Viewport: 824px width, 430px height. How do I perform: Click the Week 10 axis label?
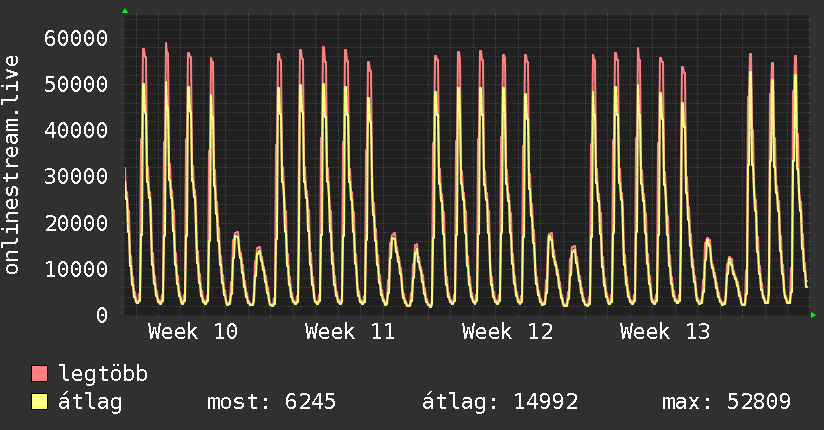[x=193, y=332]
